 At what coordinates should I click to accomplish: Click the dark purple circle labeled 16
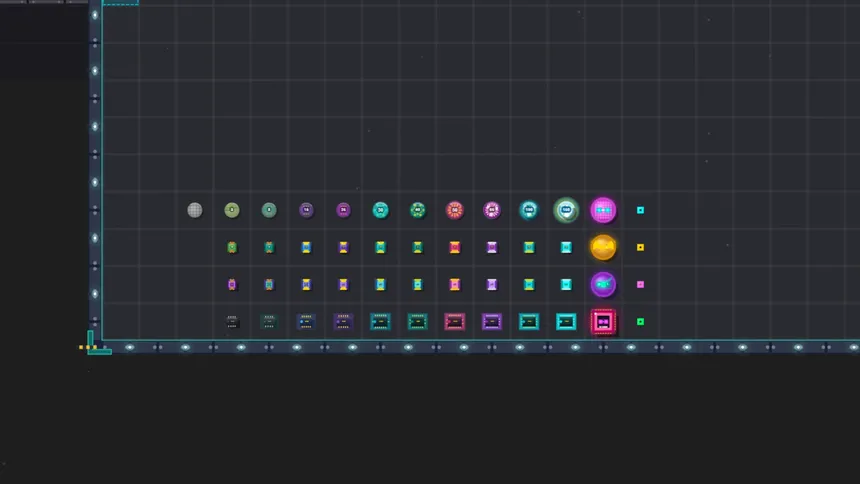(x=306, y=210)
